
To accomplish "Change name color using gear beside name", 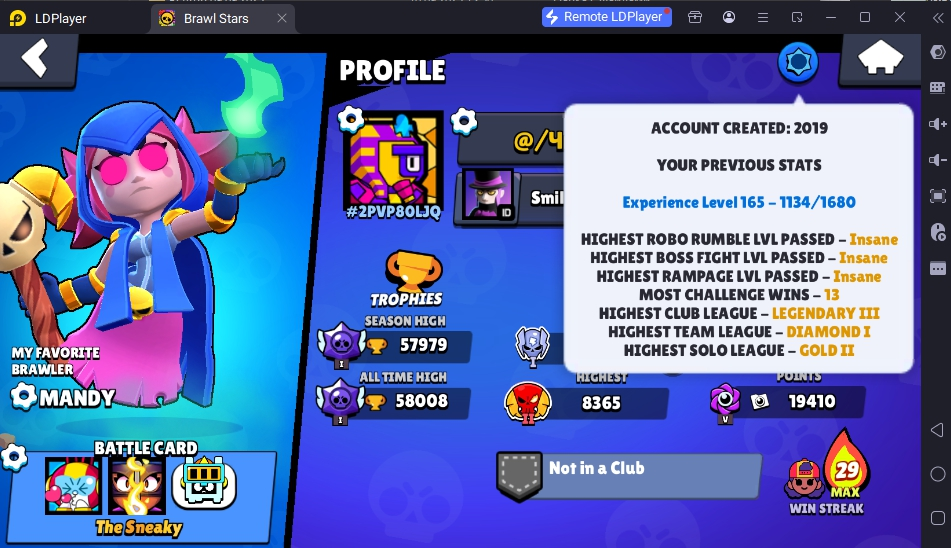I will (464, 121).
